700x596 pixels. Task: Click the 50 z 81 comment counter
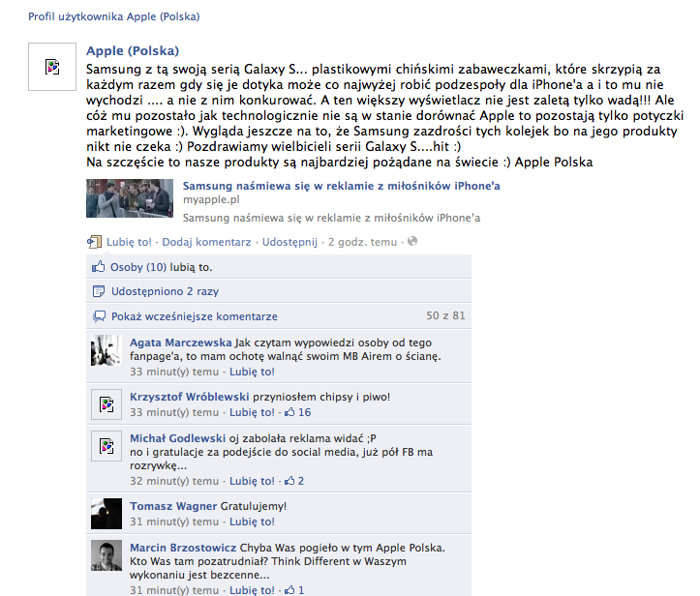(x=445, y=315)
